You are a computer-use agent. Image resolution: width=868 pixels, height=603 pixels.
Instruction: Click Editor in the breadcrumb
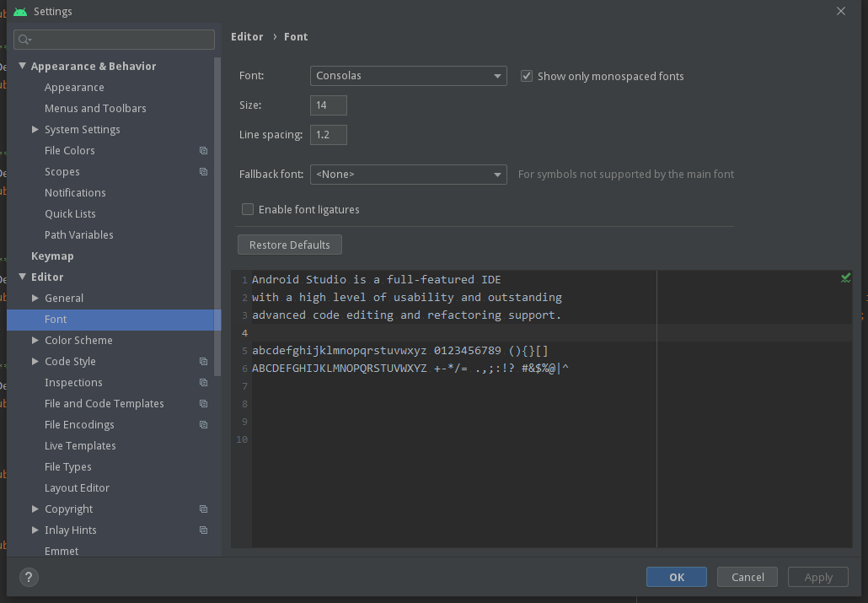click(x=247, y=36)
